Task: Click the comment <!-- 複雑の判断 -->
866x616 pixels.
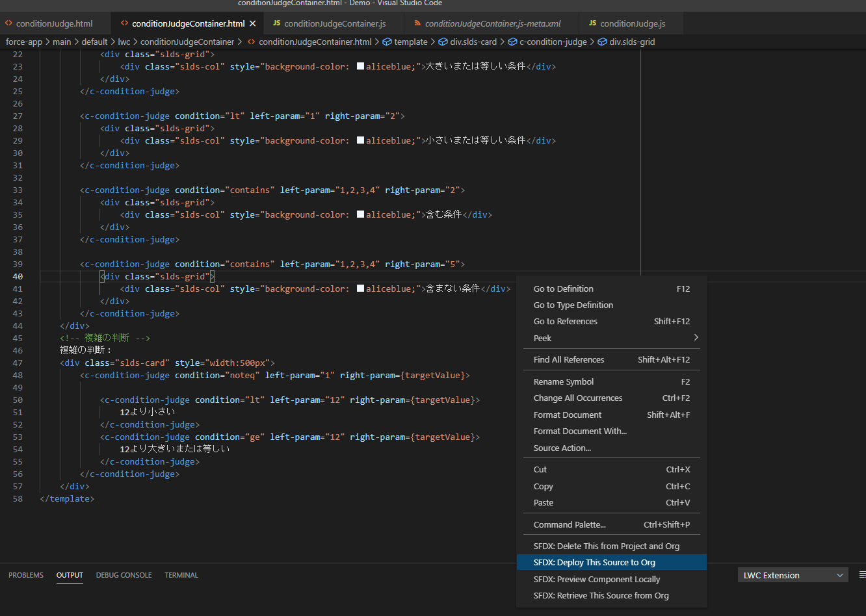Action: point(105,338)
